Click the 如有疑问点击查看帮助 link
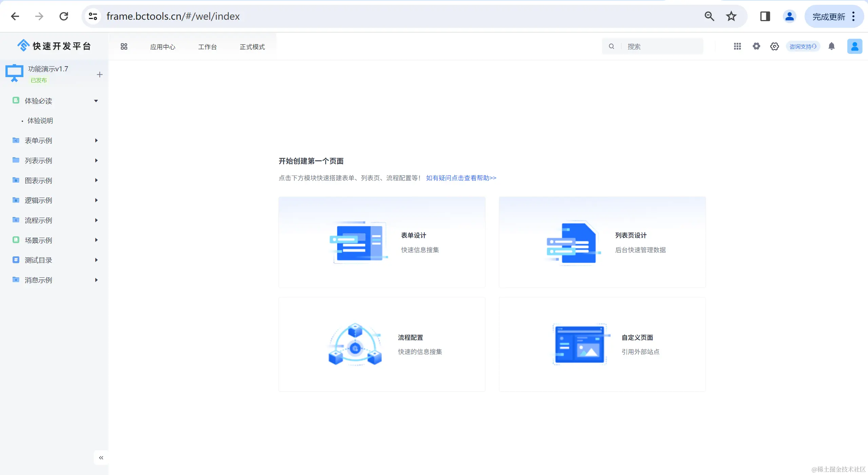The height and width of the screenshot is (475, 868). pyautogui.click(x=461, y=178)
